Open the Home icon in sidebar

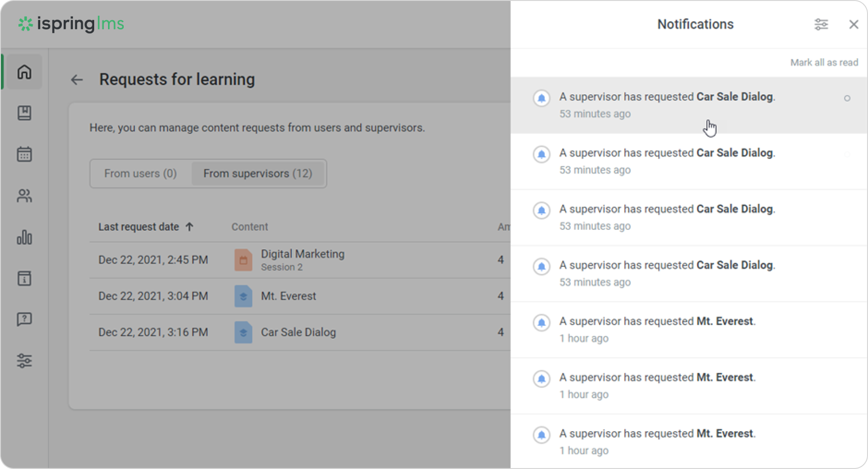pyautogui.click(x=24, y=72)
